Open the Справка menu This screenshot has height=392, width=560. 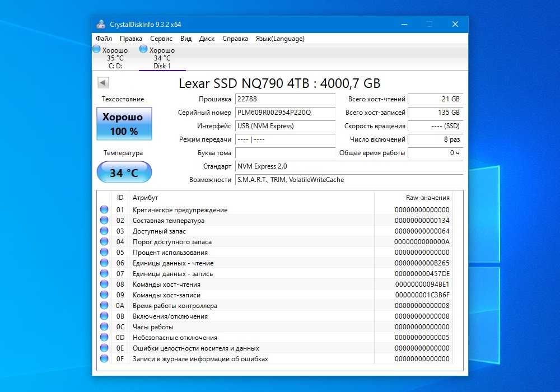pyautogui.click(x=235, y=39)
